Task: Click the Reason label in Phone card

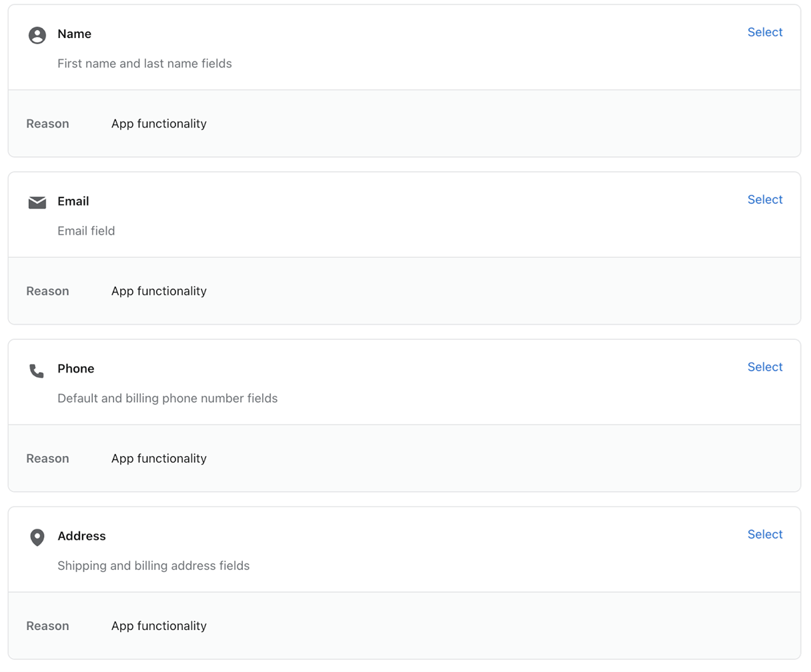Action: (x=47, y=459)
